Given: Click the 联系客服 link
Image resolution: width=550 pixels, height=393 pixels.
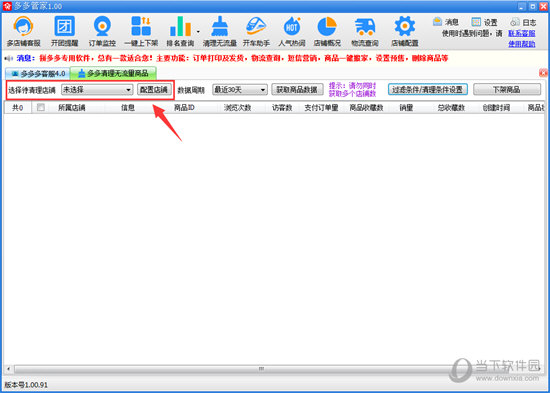Looking at the screenshot, I should (522, 34).
